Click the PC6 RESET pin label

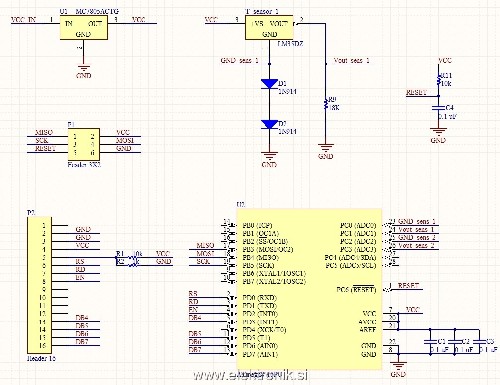pos(356,289)
